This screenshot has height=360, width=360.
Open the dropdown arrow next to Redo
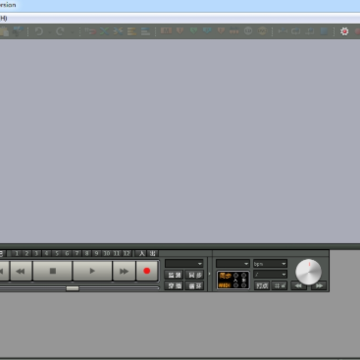[x=72, y=32]
